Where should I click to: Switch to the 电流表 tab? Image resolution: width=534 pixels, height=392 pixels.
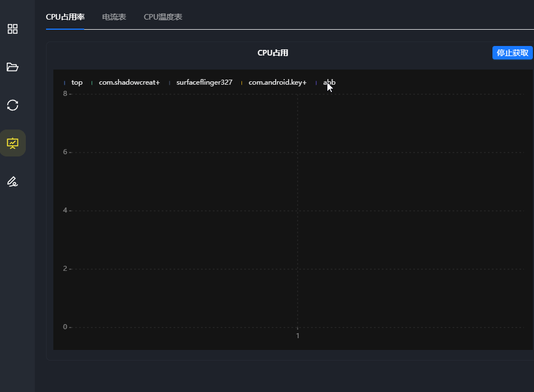(113, 17)
